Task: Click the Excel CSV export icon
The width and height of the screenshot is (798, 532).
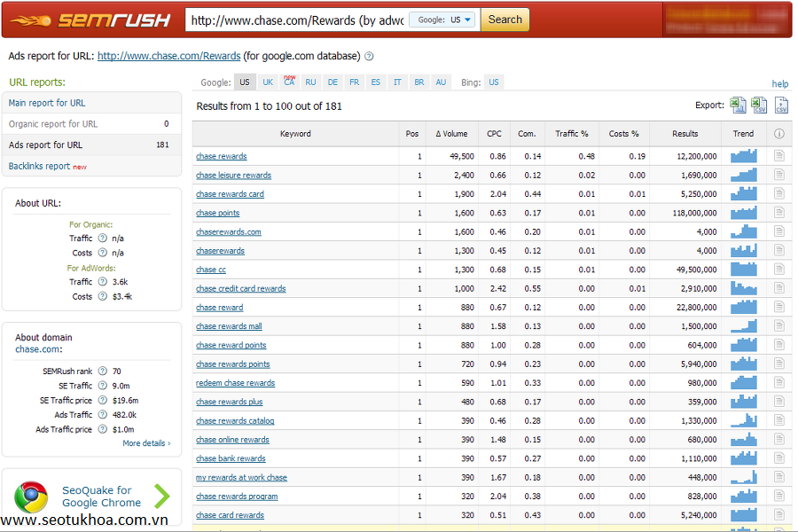Action: pyautogui.click(x=759, y=106)
